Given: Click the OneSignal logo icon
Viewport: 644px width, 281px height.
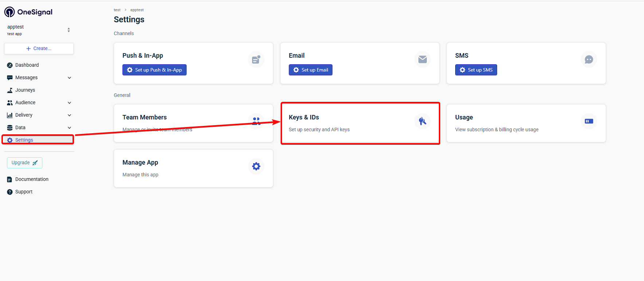Looking at the screenshot, I should pyautogui.click(x=9, y=12).
